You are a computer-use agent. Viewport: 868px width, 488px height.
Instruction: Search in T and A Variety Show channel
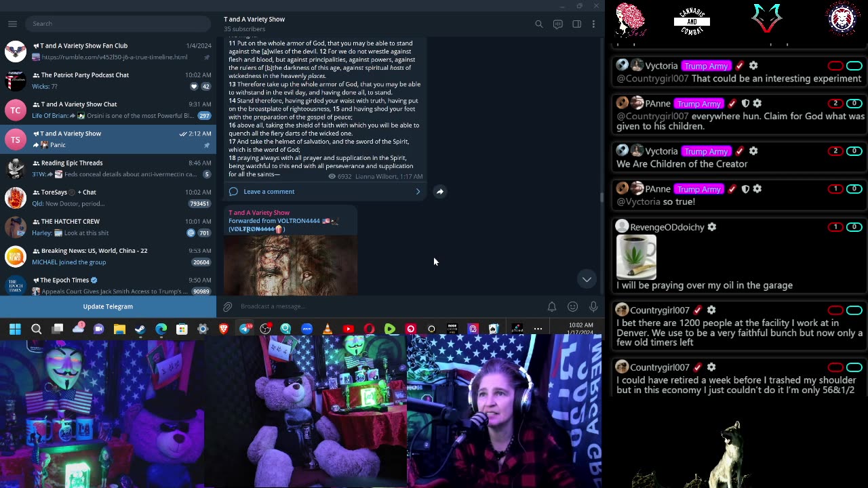tap(539, 24)
